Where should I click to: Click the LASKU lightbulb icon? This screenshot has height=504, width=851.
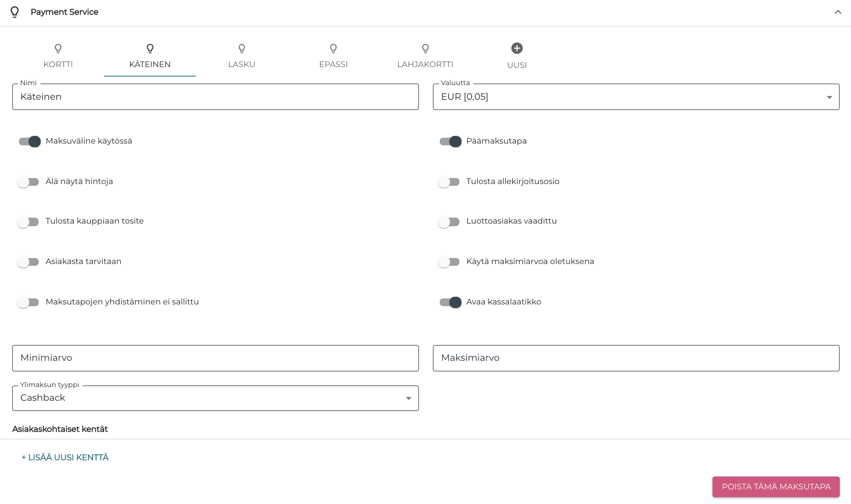[x=242, y=48]
